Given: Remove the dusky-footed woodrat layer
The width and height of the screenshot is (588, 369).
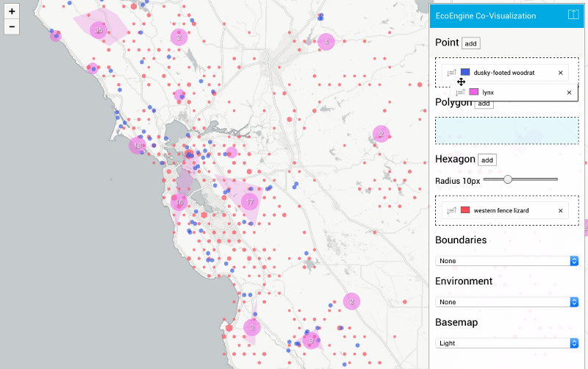Looking at the screenshot, I should [x=560, y=73].
